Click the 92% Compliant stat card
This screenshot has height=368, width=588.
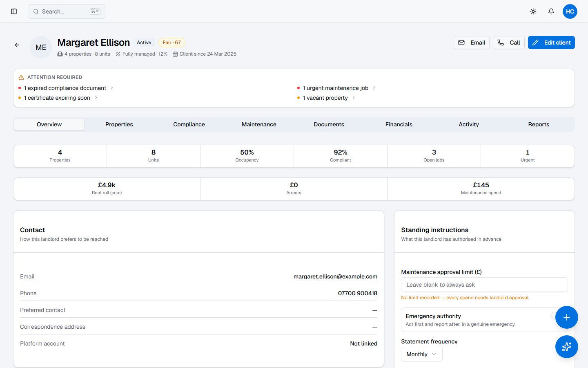click(341, 156)
